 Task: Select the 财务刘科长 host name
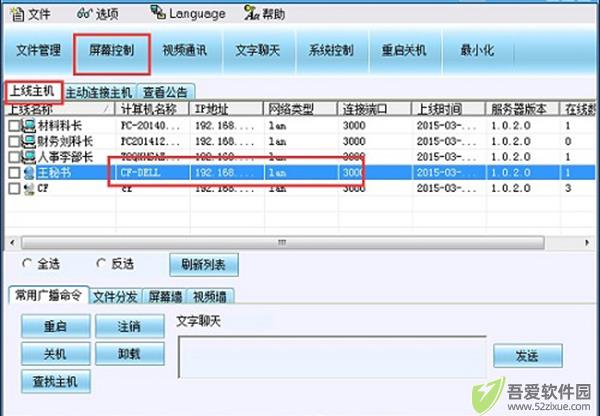65,142
